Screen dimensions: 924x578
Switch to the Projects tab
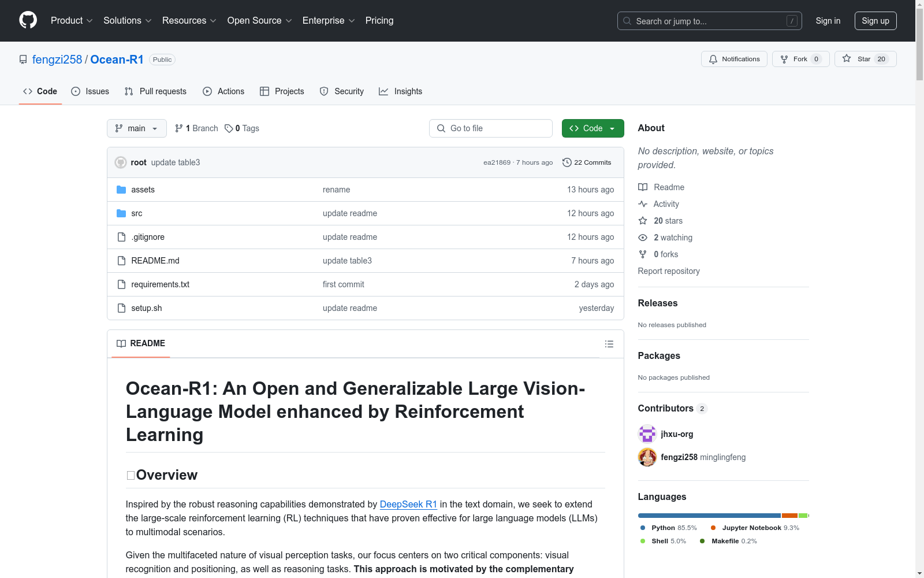click(282, 91)
